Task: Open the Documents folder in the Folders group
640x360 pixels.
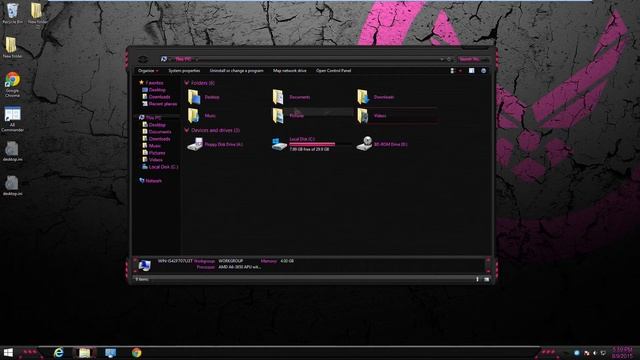Action: pyautogui.click(x=291, y=97)
